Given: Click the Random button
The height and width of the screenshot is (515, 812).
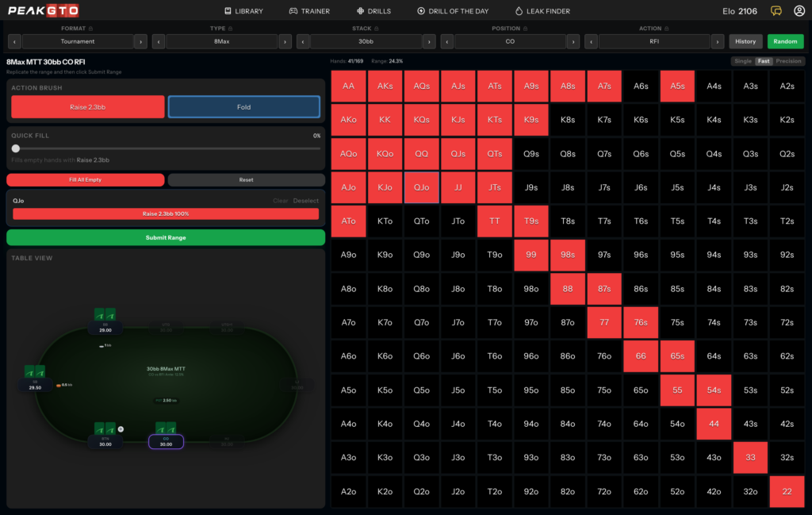Looking at the screenshot, I should pos(785,41).
